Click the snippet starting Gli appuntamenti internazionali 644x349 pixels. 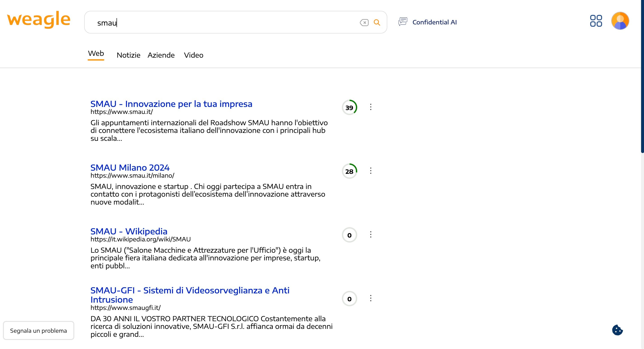click(x=209, y=131)
